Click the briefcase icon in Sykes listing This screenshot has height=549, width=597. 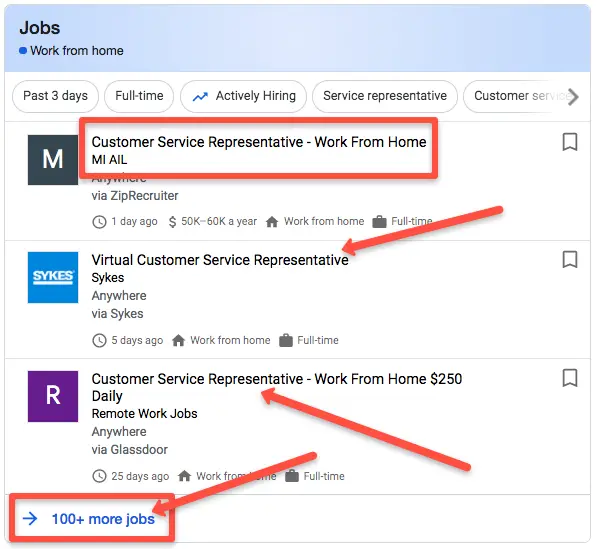click(x=286, y=340)
